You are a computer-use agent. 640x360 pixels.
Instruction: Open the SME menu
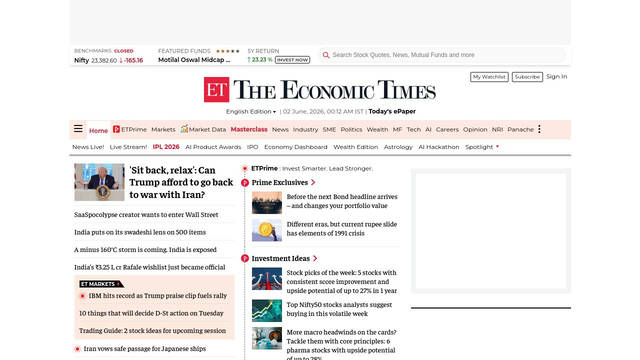329,129
